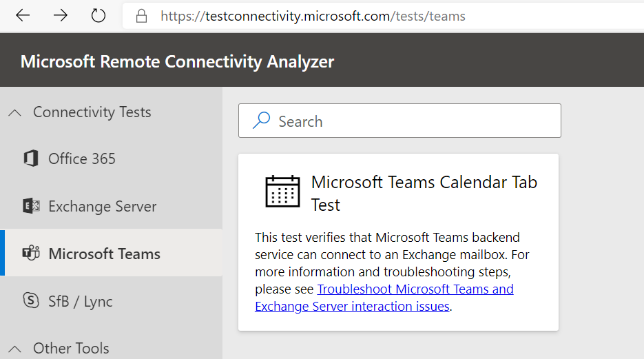The height and width of the screenshot is (359, 644).
Task: Click the browser back arrow
Action: (x=23, y=16)
